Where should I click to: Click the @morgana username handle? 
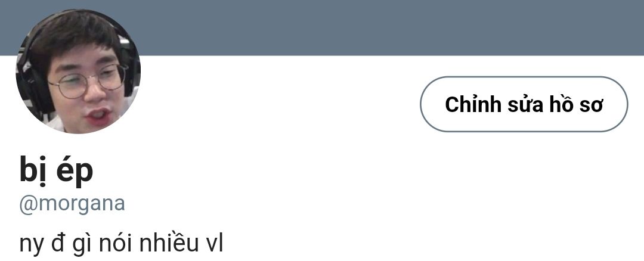72,204
